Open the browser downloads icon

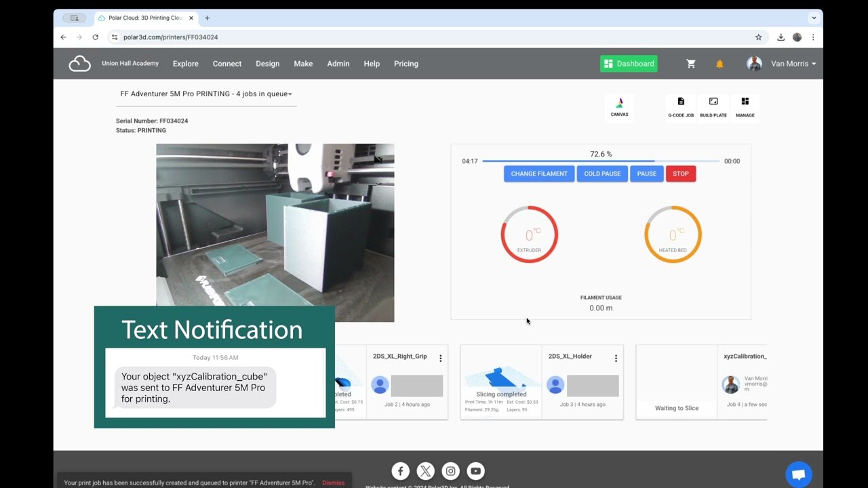[x=781, y=37]
